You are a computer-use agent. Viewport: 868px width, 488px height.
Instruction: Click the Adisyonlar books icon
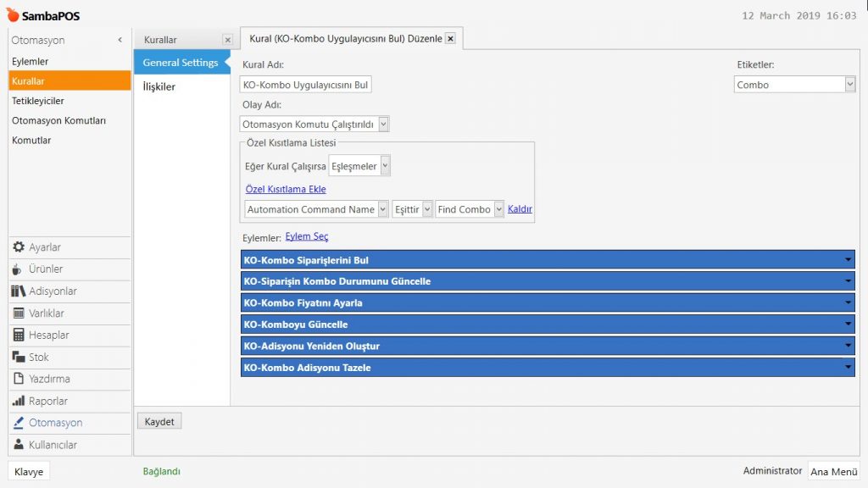[19, 291]
